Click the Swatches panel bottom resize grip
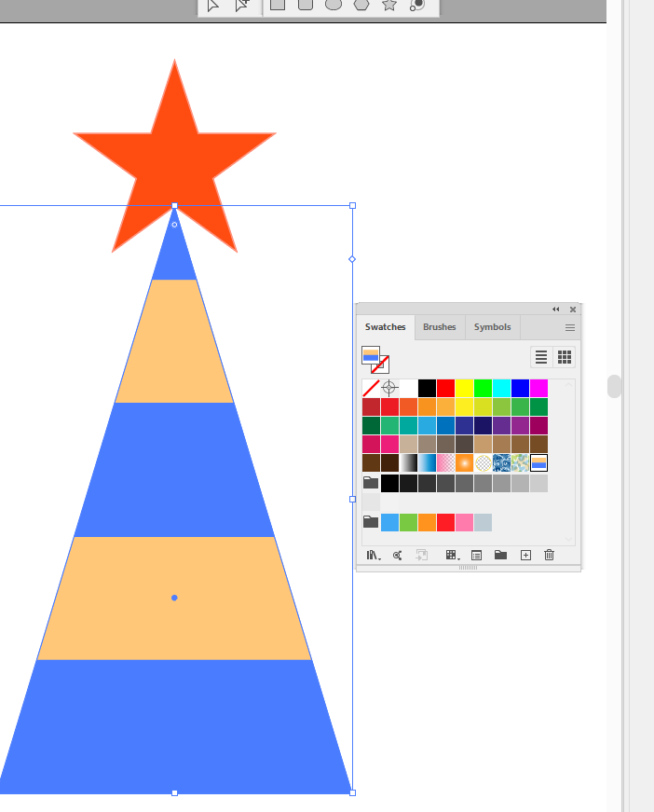The width and height of the screenshot is (654, 812). tap(468, 568)
